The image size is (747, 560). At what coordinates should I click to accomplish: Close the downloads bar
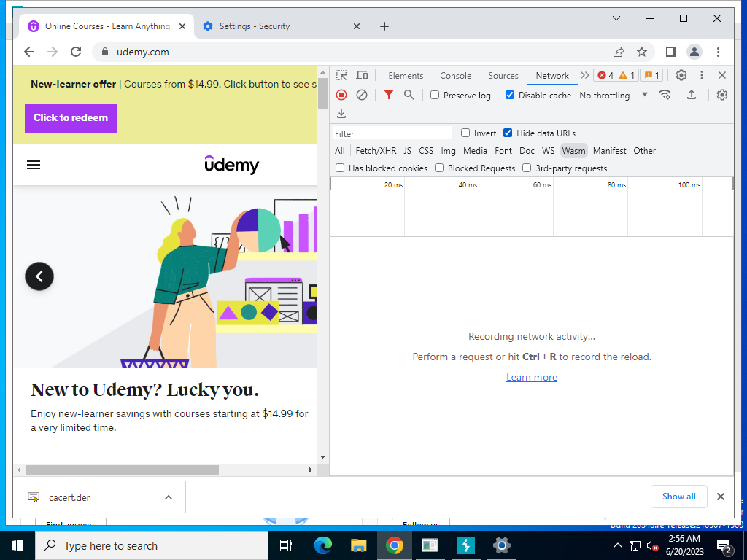pos(720,496)
